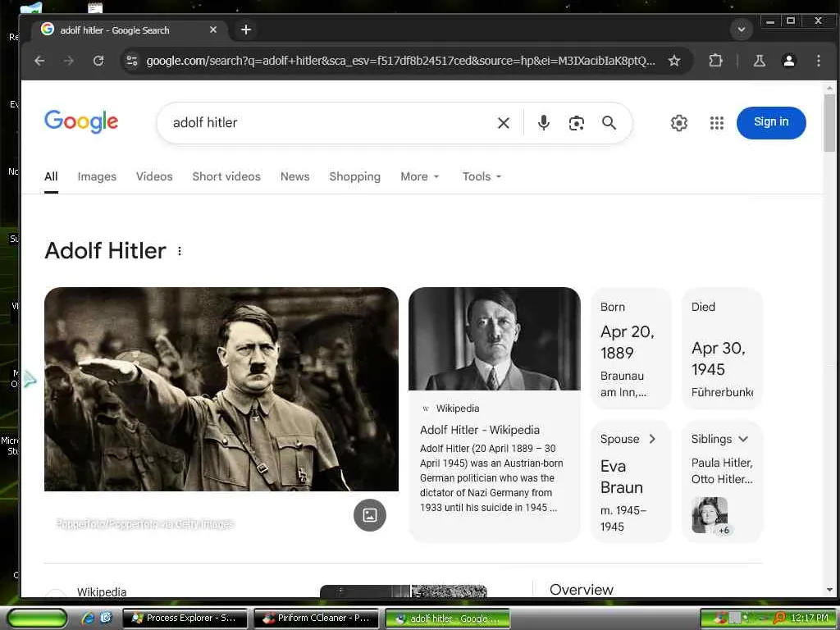Click the orange tray icon near clock

(779, 619)
